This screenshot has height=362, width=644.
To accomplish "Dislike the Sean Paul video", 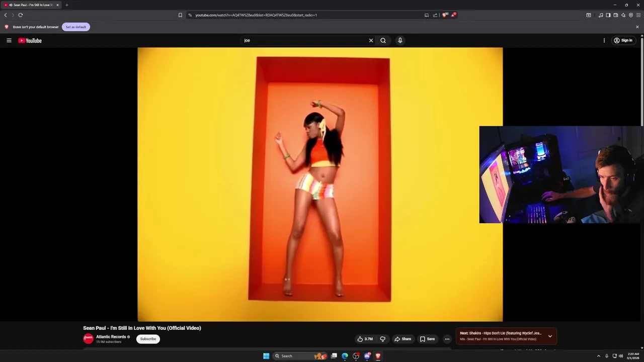I will tap(382, 339).
